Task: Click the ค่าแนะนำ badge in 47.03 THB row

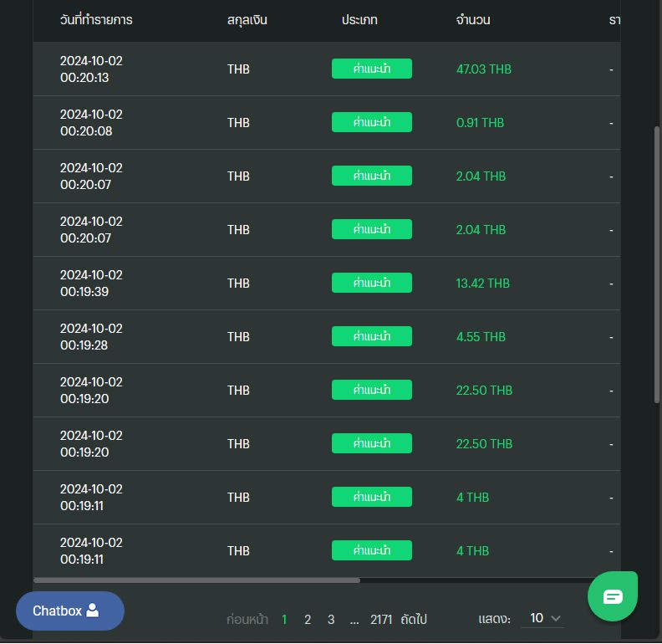Action: point(372,69)
